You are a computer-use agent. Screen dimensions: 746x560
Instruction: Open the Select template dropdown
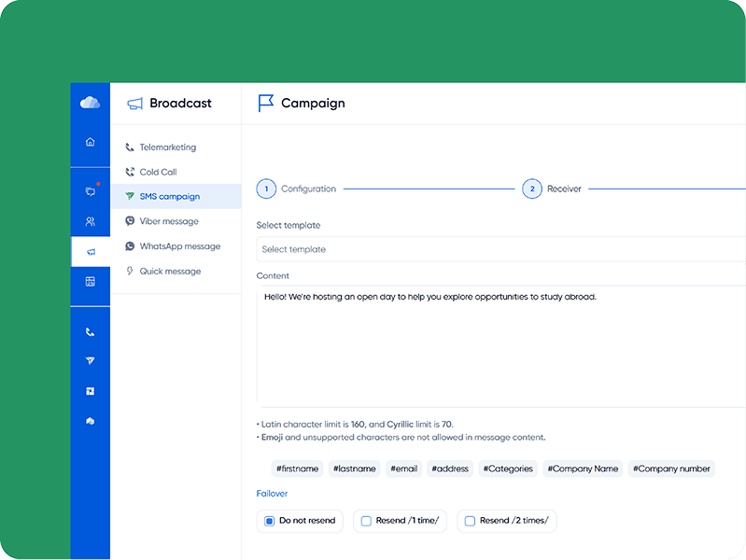501,249
